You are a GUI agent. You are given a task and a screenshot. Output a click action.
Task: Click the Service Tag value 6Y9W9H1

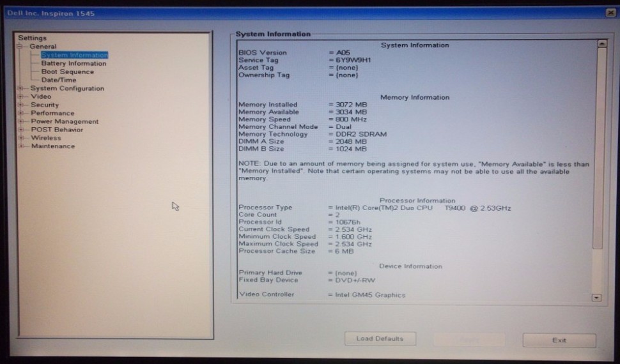(353, 60)
